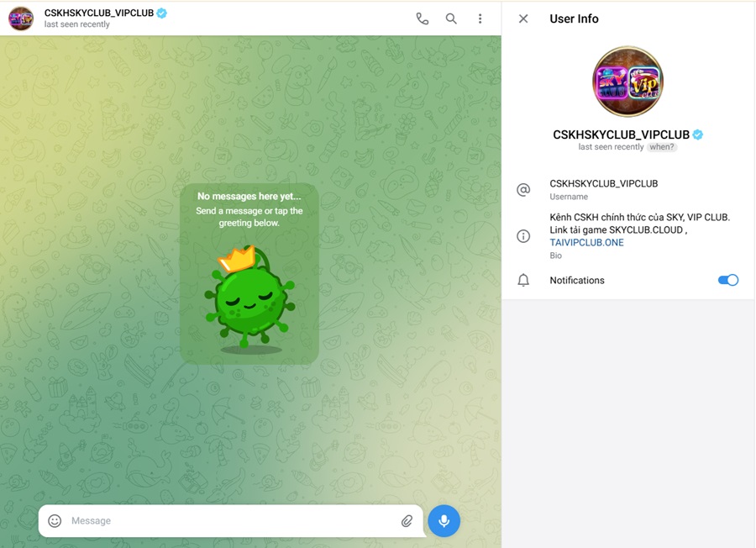Viewport: 756px width, 548px height.
Task: Open the emoji picker in message box
Action: (x=55, y=520)
